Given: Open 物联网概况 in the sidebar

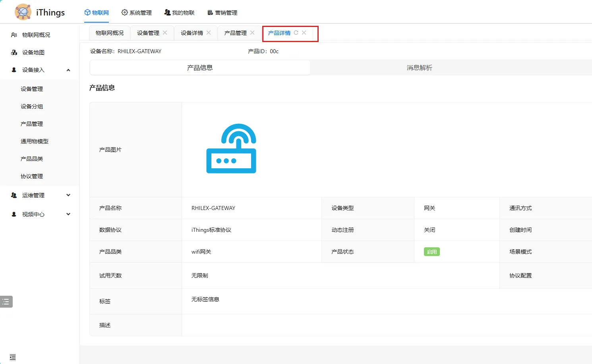Looking at the screenshot, I should pyautogui.click(x=36, y=35).
